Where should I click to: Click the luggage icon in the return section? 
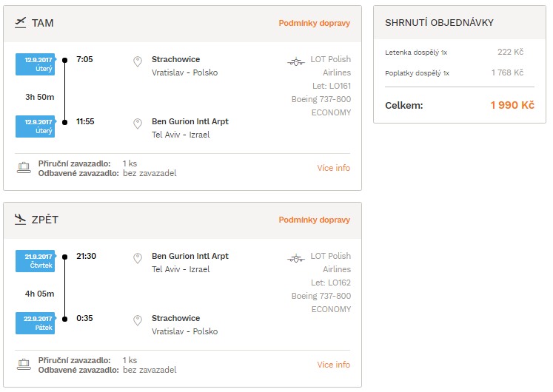click(x=24, y=364)
